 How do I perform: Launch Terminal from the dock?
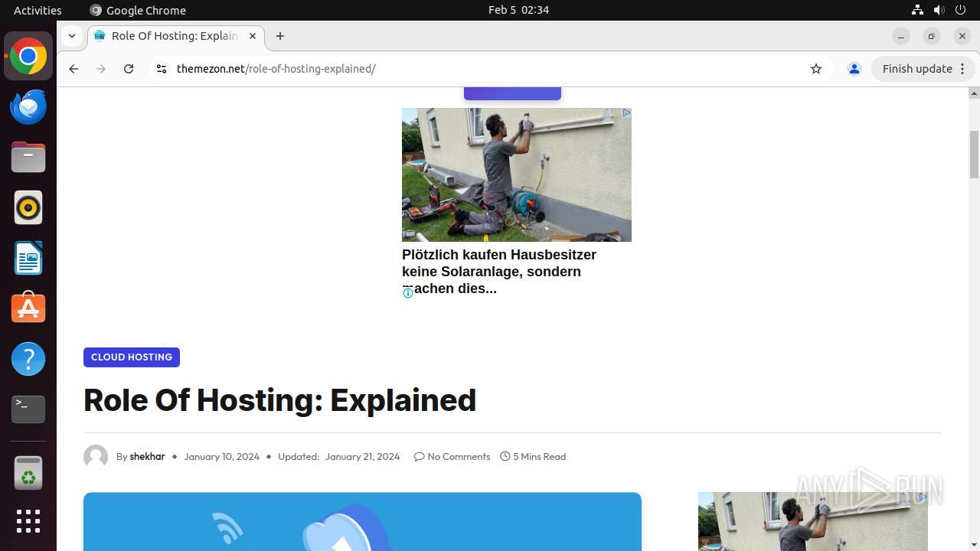pos(28,409)
